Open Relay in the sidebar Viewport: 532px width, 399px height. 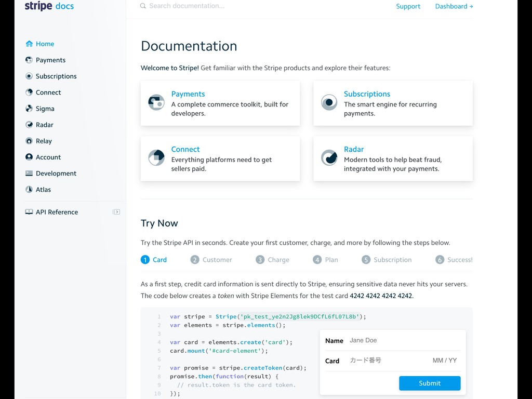coord(44,141)
